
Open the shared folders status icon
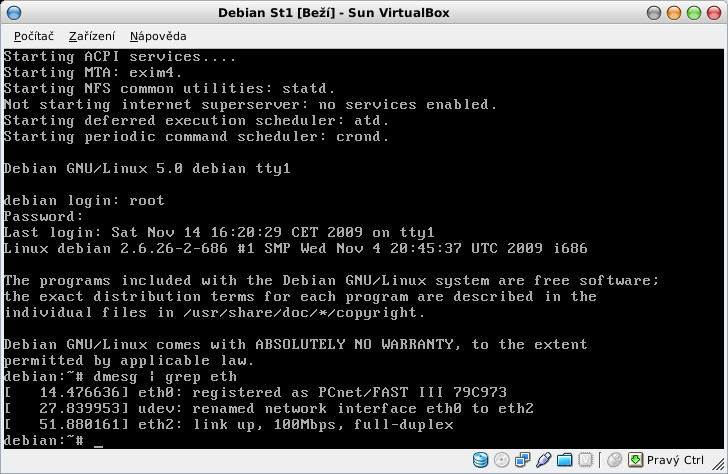(x=565, y=460)
